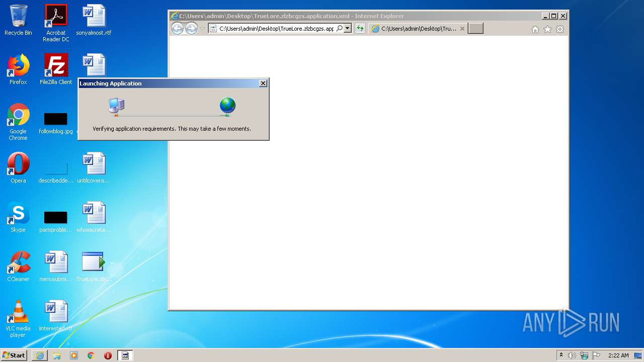This screenshot has width=644, height=362.
Task: Open Internet Explorer favorites star
Action: (547, 30)
